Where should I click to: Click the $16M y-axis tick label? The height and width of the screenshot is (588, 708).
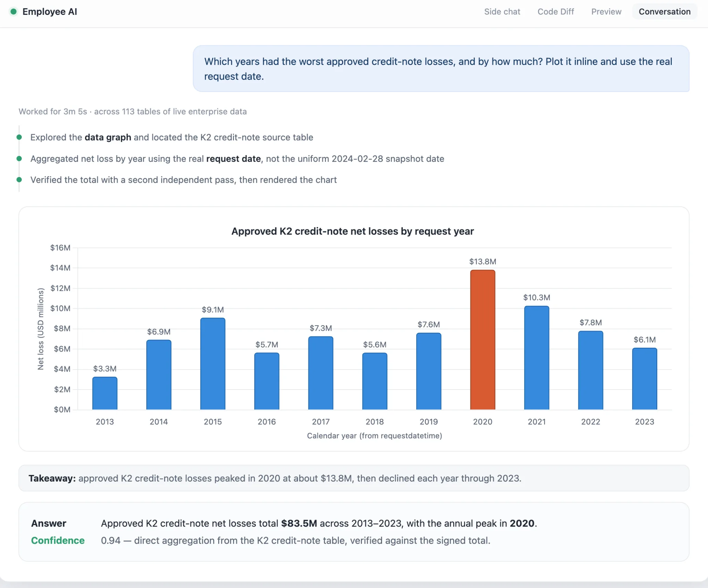click(x=60, y=248)
